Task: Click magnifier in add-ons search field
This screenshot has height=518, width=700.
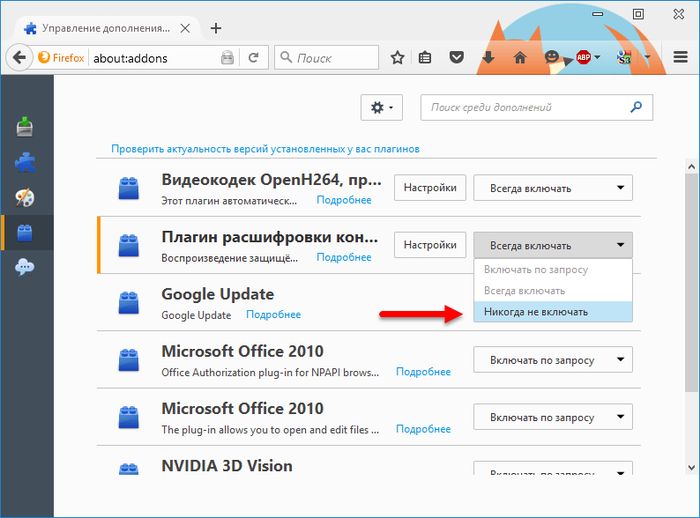Action: coord(636,107)
